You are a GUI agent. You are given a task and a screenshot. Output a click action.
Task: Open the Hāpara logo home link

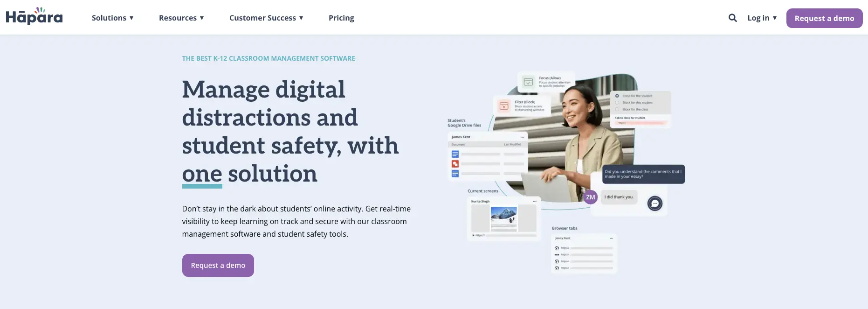pos(34,17)
